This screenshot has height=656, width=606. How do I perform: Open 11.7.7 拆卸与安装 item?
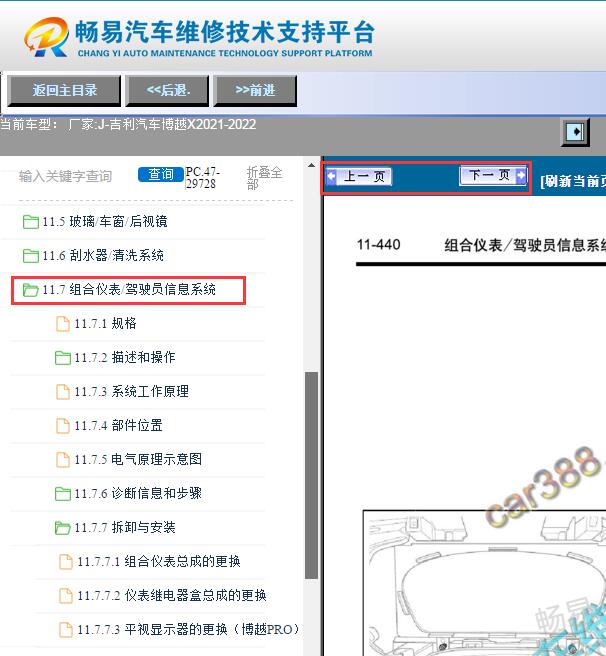tap(125, 528)
